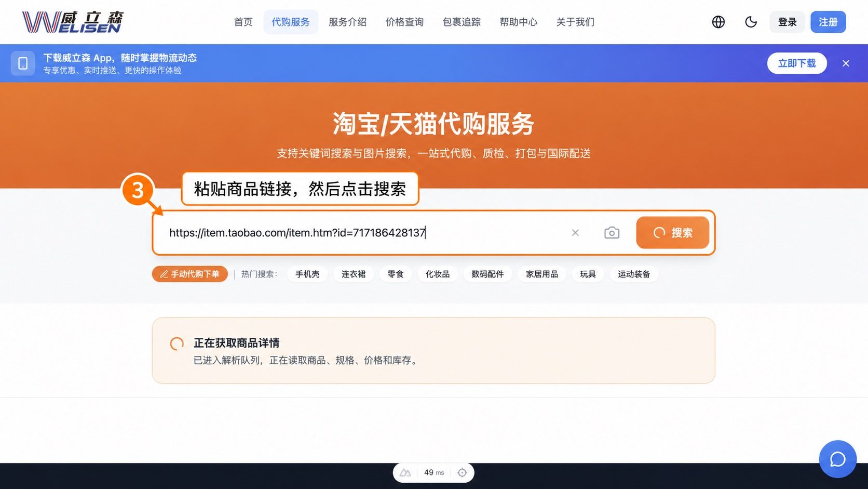Screen dimensions: 868x489
Task: Open 包裹追踪 nav item
Action: [462, 22]
